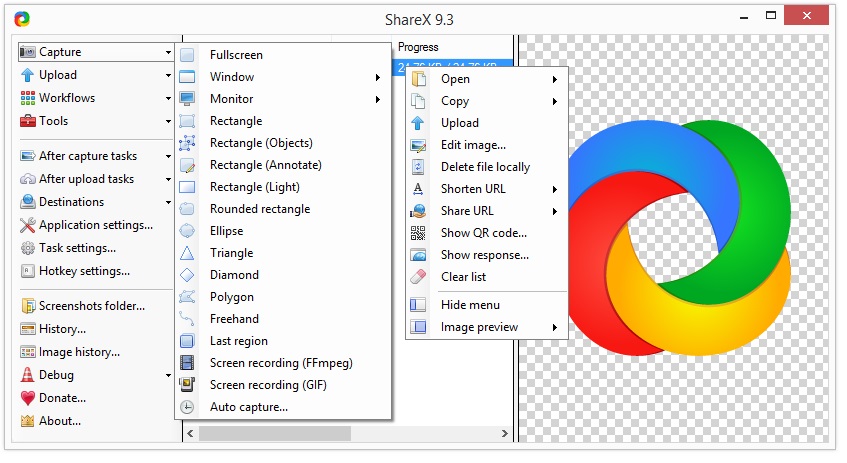Click the Screen recording (FFmpeg) film icon
847x463 pixels.
[x=187, y=363]
